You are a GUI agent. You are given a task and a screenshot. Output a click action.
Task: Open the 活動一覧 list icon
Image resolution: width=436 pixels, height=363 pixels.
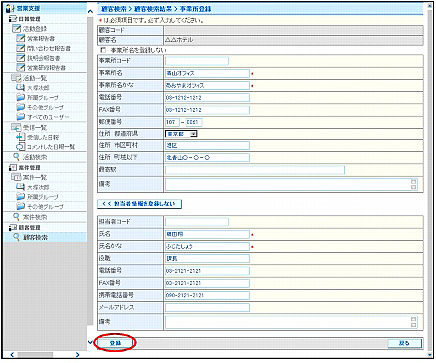tap(16, 78)
